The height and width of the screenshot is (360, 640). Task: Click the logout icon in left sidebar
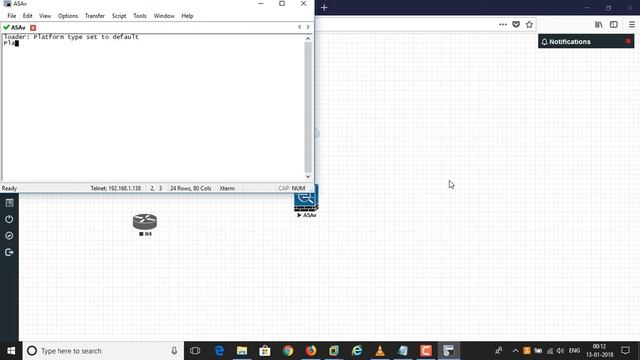click(x=9, y=252)
